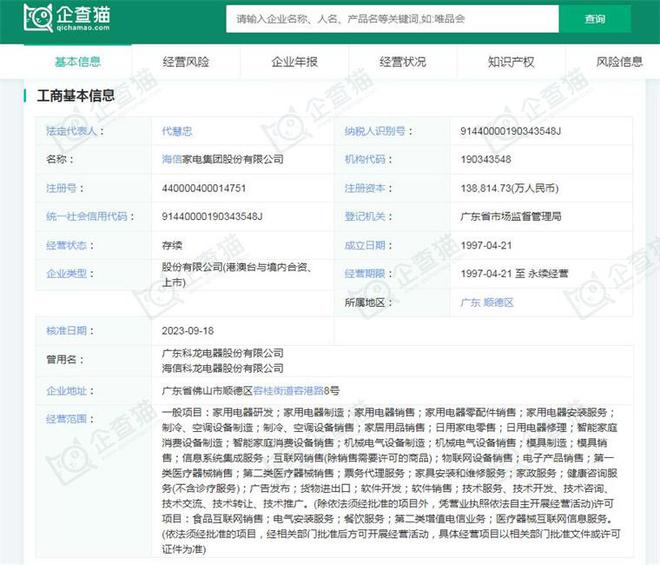Select unified credit code value beside 统一社会信用代码

click(212, 216)
